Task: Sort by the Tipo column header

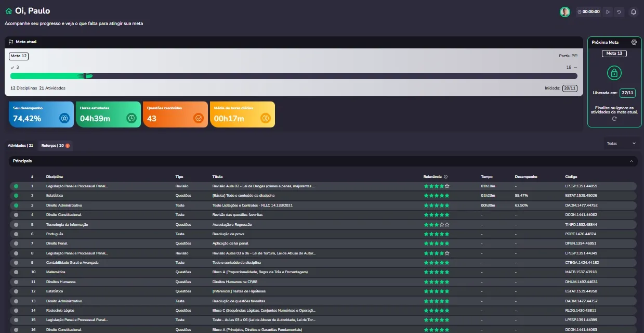Action: [x=179, y=177]
